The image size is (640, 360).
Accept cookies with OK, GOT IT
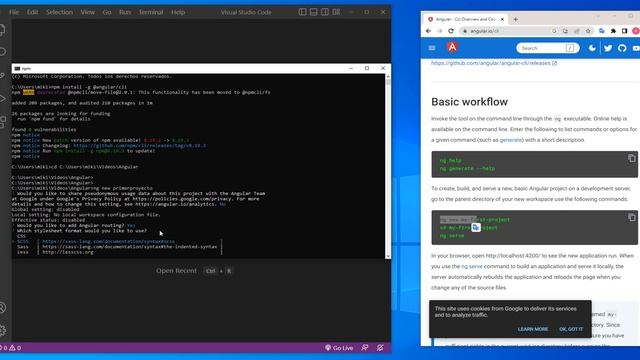click(571, 329)
